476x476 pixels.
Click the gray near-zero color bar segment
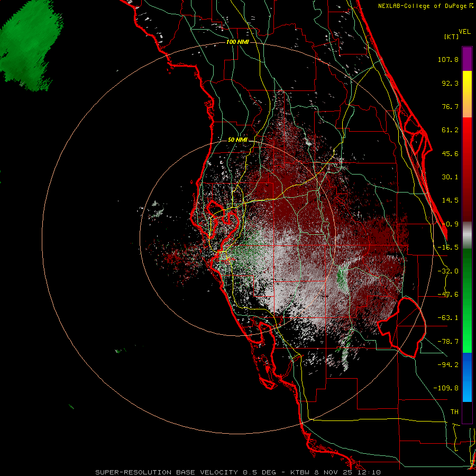point(467,235)
